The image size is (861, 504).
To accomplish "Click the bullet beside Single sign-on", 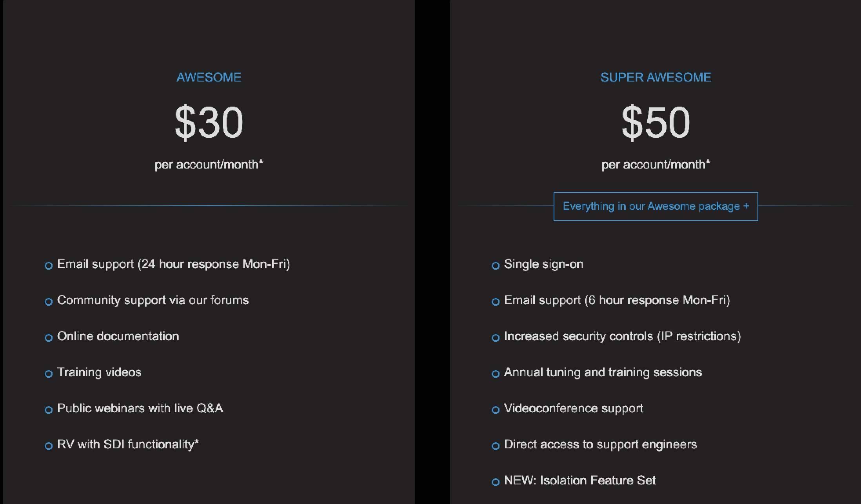I will coord(496,266).
